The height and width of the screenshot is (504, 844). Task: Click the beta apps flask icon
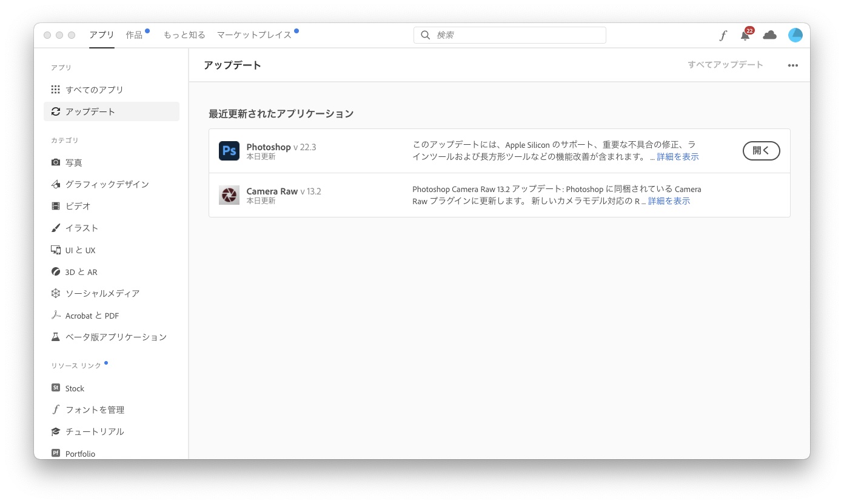point(56,337)
